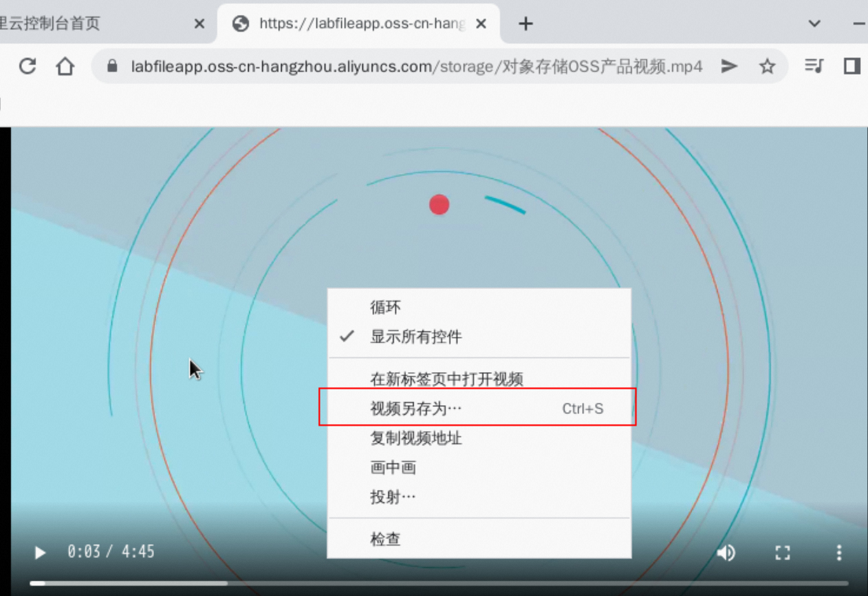This screenshot has width=868, height=596.
Task: Click the globe favicon on video tab
Action: click(240, 24)
